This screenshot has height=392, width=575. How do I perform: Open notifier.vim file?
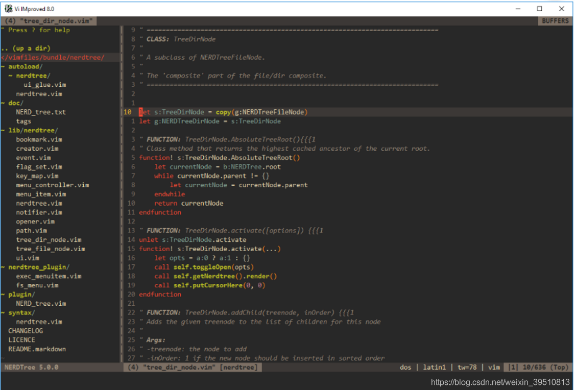coord(39,212)
